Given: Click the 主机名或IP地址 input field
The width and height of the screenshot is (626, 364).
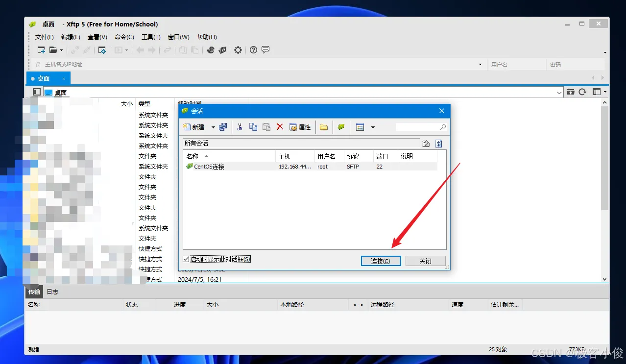Looking at the screenshot, I should coord(259,64).
